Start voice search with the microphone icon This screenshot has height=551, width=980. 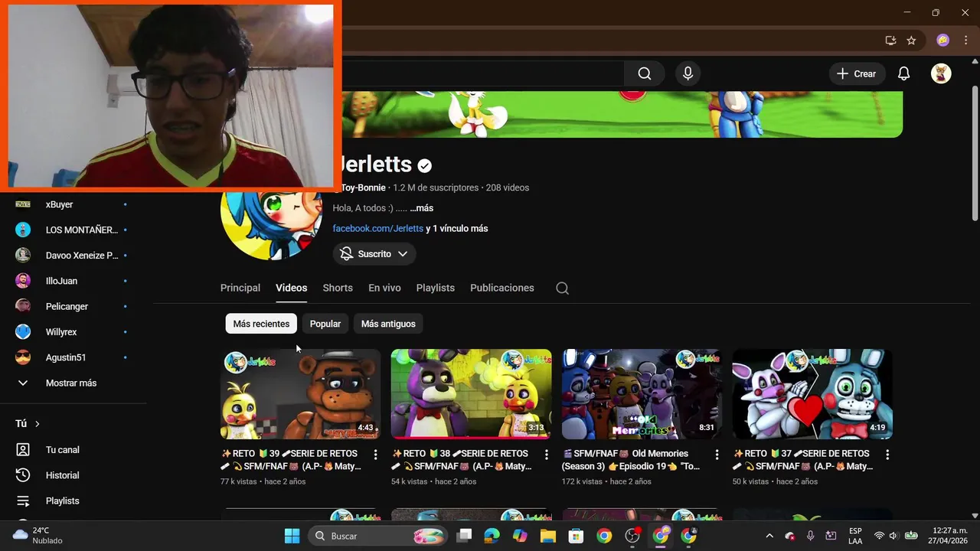pyautogui.click(x=688, y=73)
